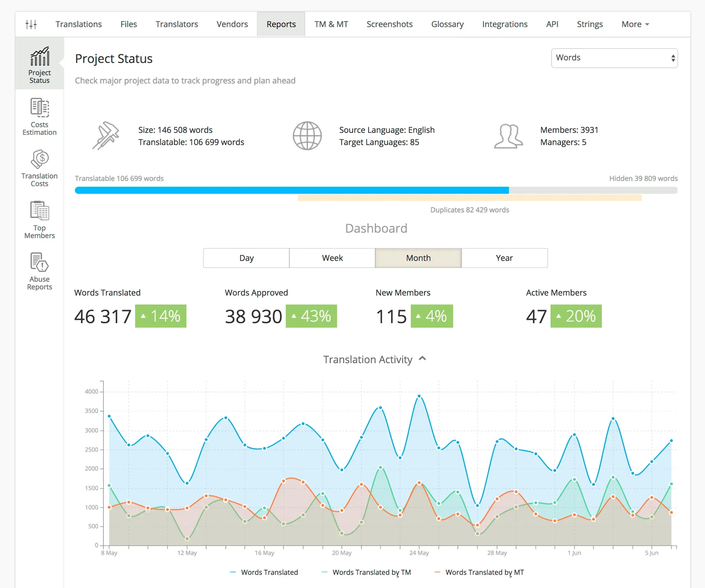Click the Managers: 5 text

pos(563,142)
